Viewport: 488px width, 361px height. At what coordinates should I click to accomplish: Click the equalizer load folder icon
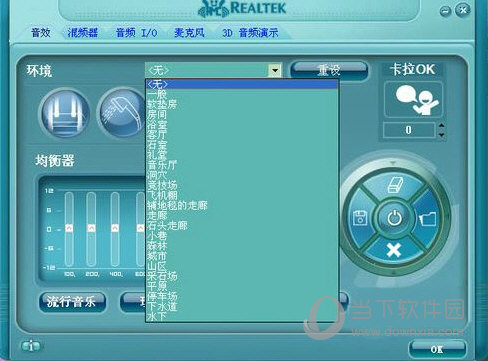(428, 219)
